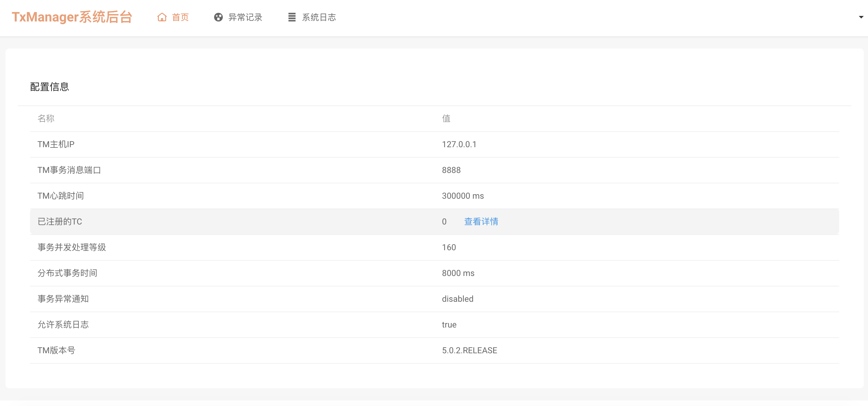Click the 名称 column header

[x=46, y=118]
